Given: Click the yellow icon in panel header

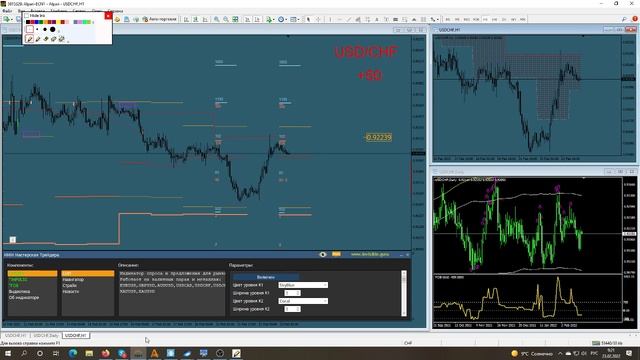Looking at the screenshot, I should tap(336, 254).
